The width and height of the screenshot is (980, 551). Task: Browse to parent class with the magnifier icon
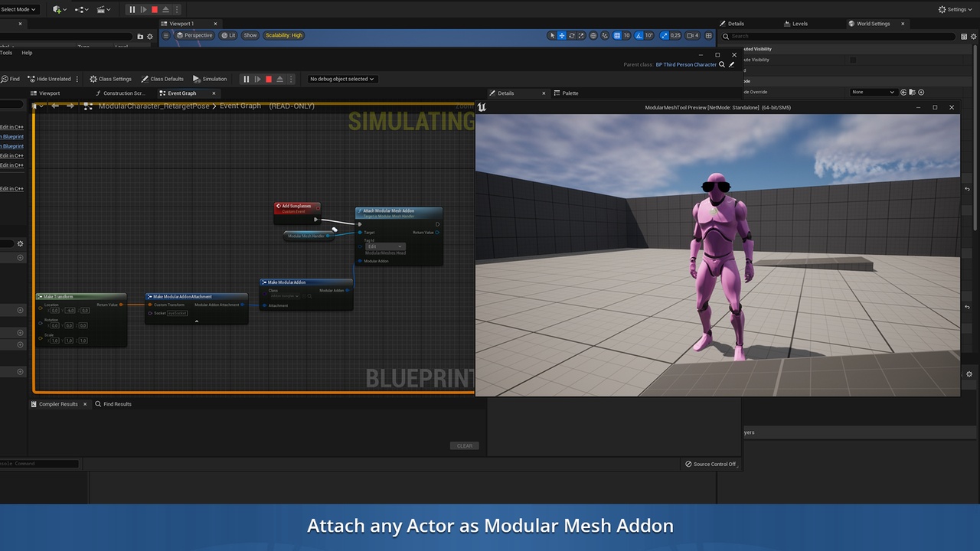pos(722,64)
